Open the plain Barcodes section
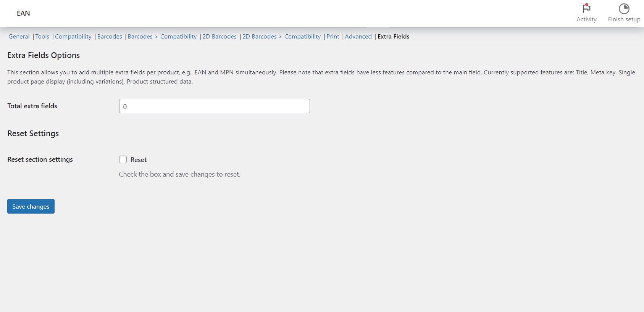The image size is (644, 312). (110, 37)
